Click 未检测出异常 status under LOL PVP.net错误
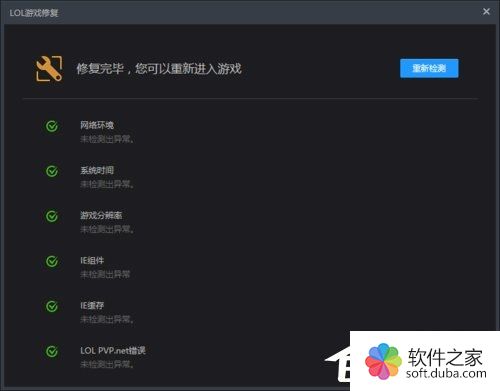The height and width of the screenshot is (391, 500). coord(107,364)
